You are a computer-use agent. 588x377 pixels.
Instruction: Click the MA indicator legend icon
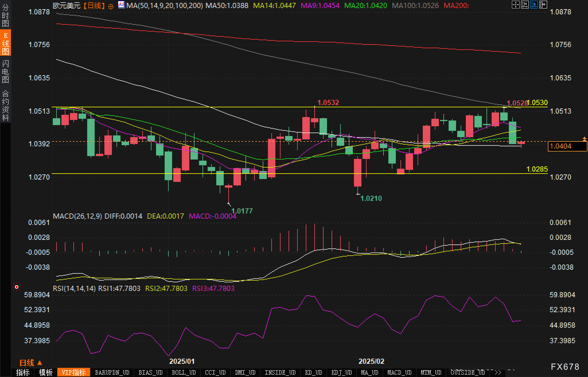coord(121,5)
